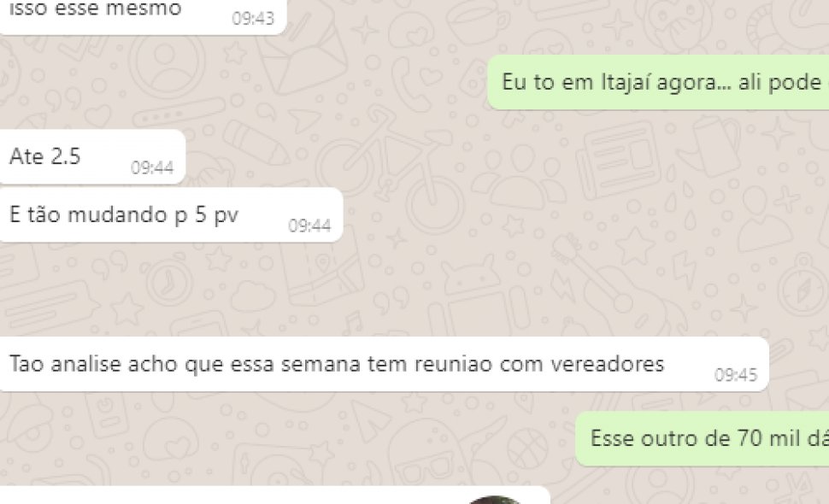Click the newspaper doodle in chat background
The height and width of the screenshot is (504, 829).
click(619, 159)
